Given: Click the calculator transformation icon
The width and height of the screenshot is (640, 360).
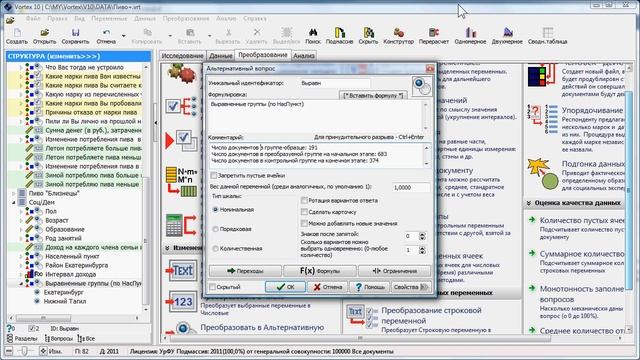Looking at the screenshot, I should pyautogui.click(x=182, y=224).
